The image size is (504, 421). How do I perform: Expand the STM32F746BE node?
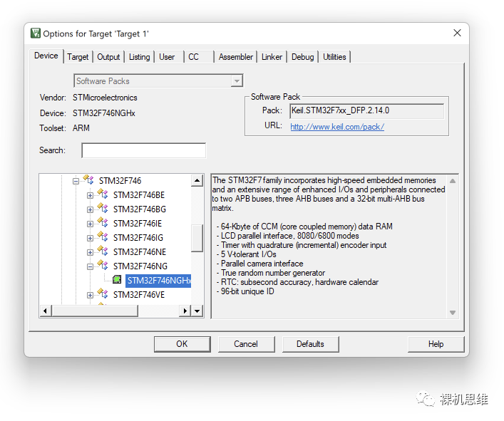click(x=90, y=195)
